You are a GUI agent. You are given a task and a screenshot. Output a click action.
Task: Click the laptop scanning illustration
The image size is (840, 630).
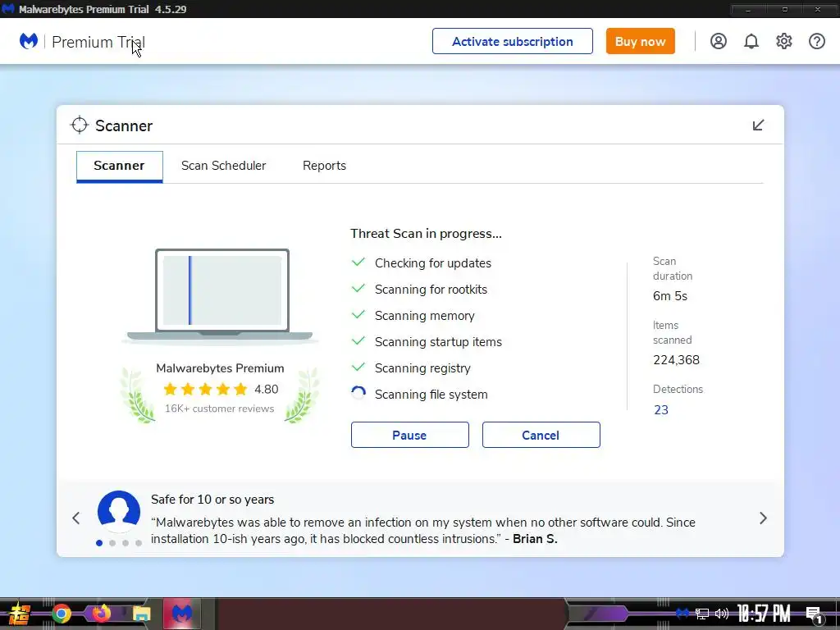(221, 295)
